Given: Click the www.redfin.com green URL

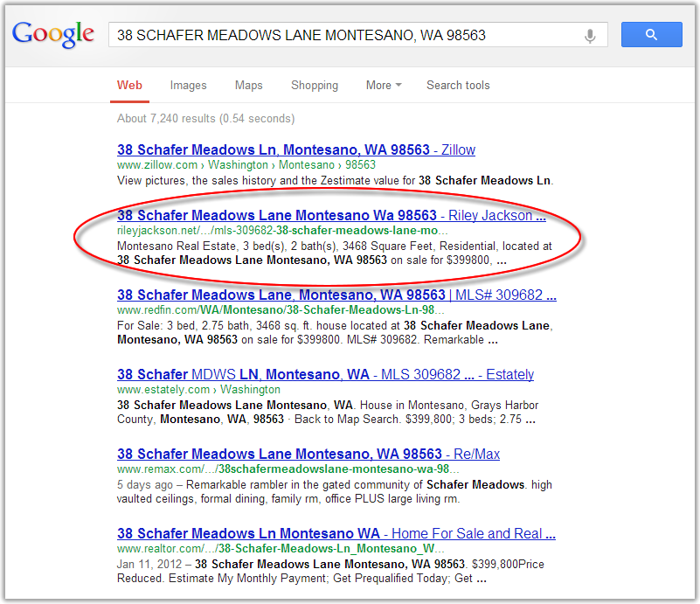Looking at the screenshot, I should pyautogui.click(x=281, y=309).
